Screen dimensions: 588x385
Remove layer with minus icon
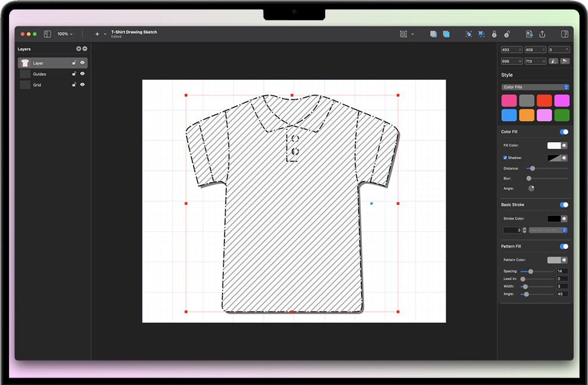click(x=85, y=49)
